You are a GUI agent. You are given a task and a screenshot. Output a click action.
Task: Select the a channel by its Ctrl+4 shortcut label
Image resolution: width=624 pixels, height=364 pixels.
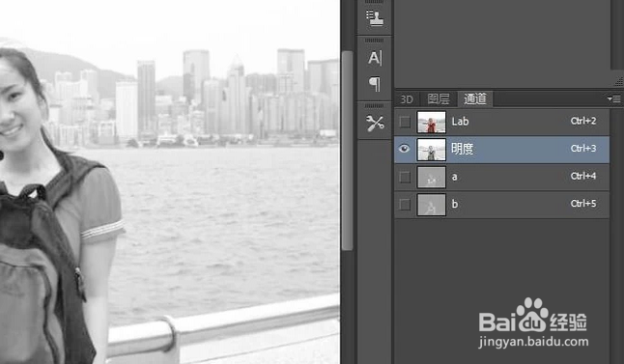(x=583, y=177)
